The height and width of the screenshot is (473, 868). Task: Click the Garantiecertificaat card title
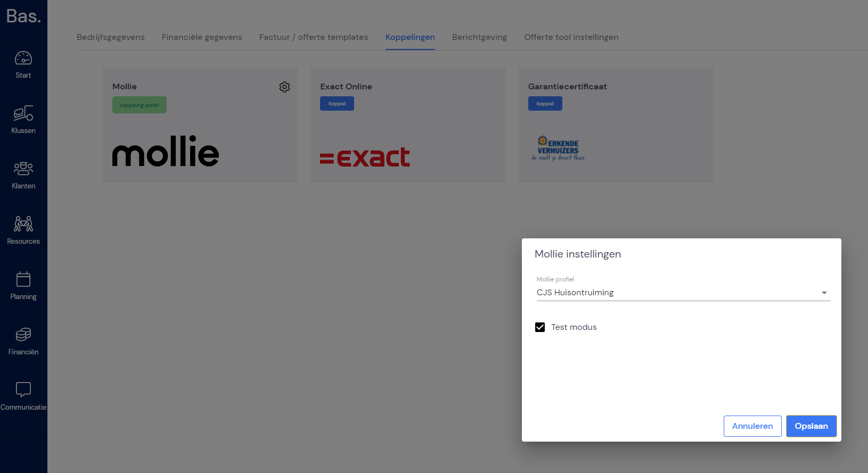(x=568, y=87)
